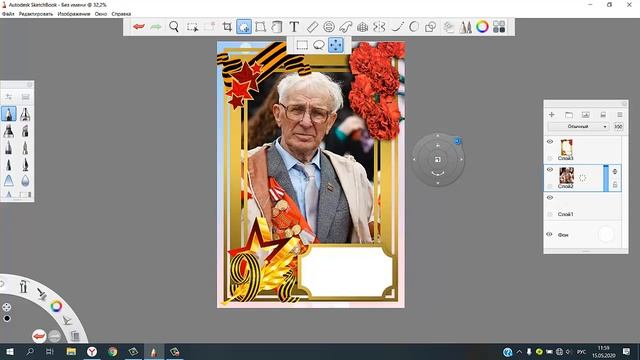Open blend mode dropdown Обычный
The image size is (640, 360).
click(578, 127)
